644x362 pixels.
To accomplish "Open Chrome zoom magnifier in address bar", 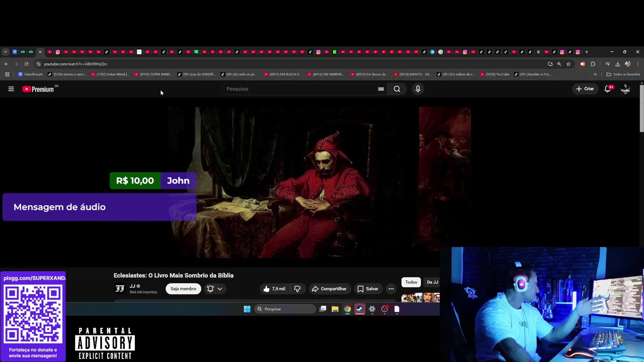I will pos(559,64).
